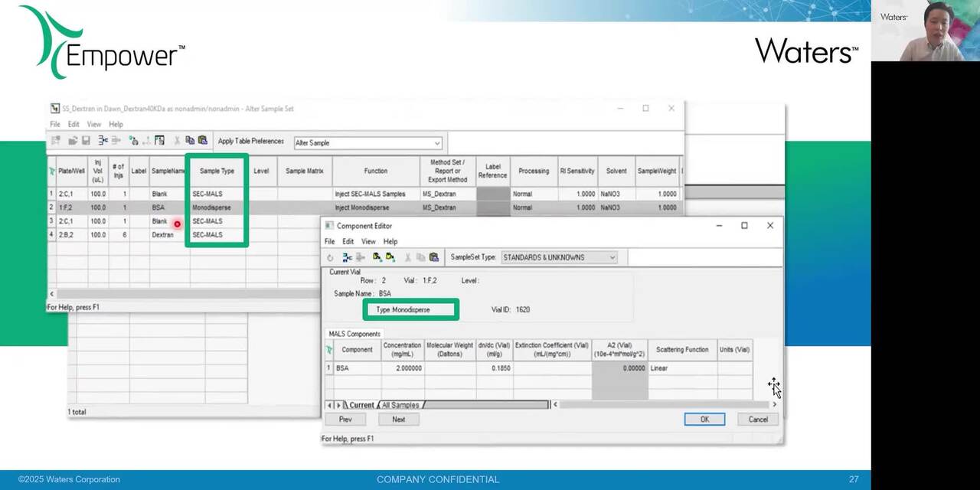Click the "Linear" Scattering Function cell
Screen dimensions: 980x490
coord(682,368)
